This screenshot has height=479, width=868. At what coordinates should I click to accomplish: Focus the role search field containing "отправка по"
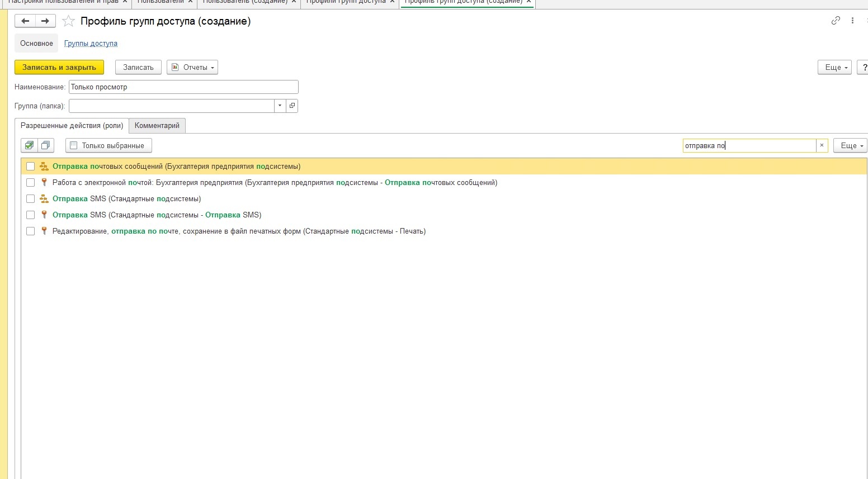click(749, 145)
